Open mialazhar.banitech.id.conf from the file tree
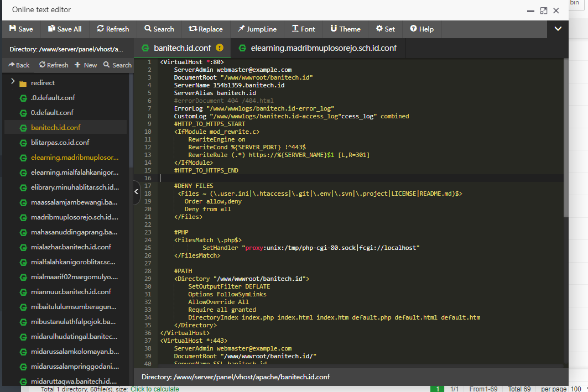 coord(71,247)
